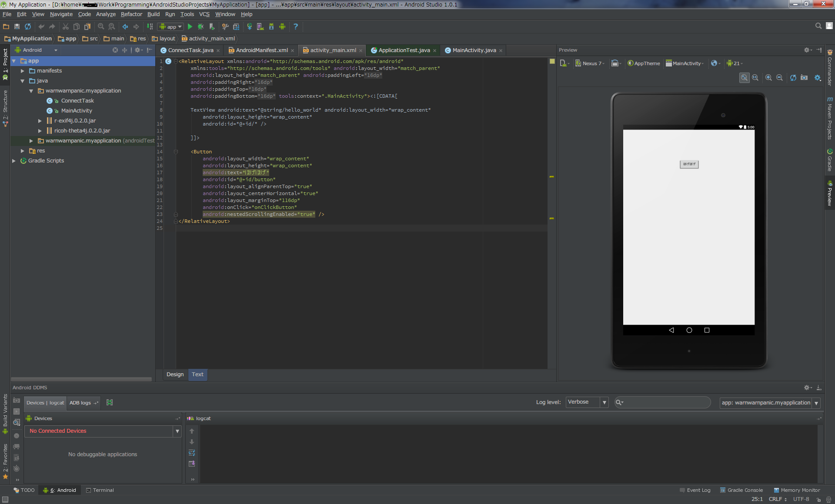Screen dimensions: 835x504
Task: Run app with green play button
Action: click(x=190, y=27)
